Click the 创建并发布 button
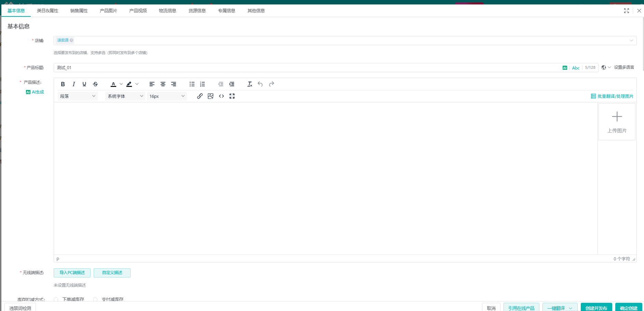The height and width of the screenshot is (311, 644). (596, 307)
